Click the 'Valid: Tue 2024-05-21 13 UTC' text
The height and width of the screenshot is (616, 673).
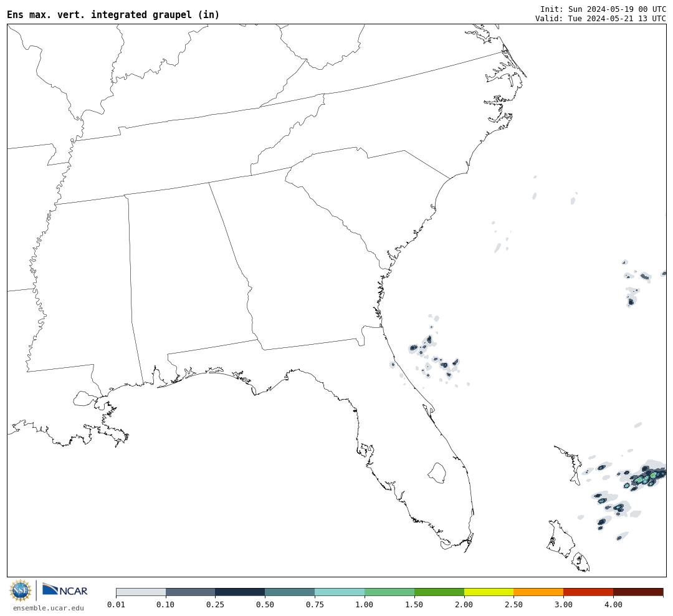pyautogui.click(x=601, y=19)
